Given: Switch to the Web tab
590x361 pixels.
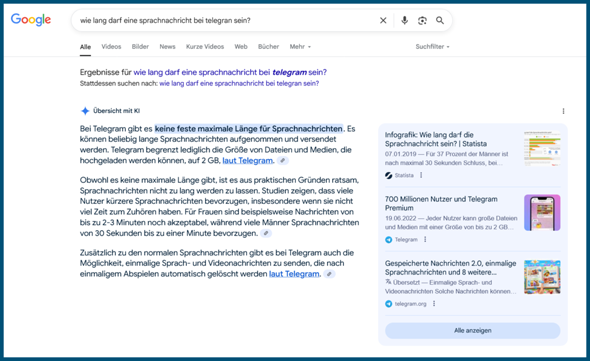Looking at the screenshot, I should [x=241, y=47].
